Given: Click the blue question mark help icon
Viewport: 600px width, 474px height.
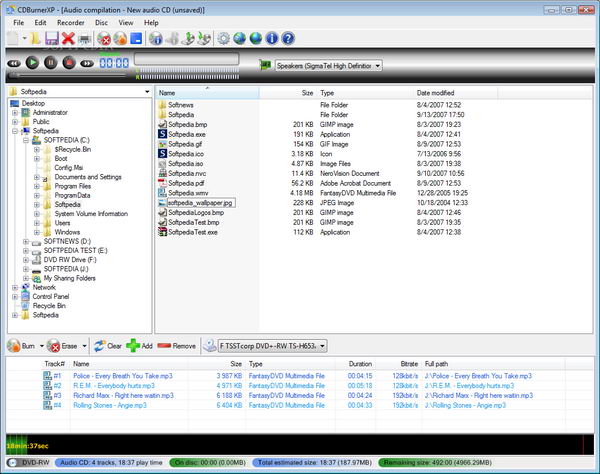Looking at the screenshot, I should coord(288,39).
